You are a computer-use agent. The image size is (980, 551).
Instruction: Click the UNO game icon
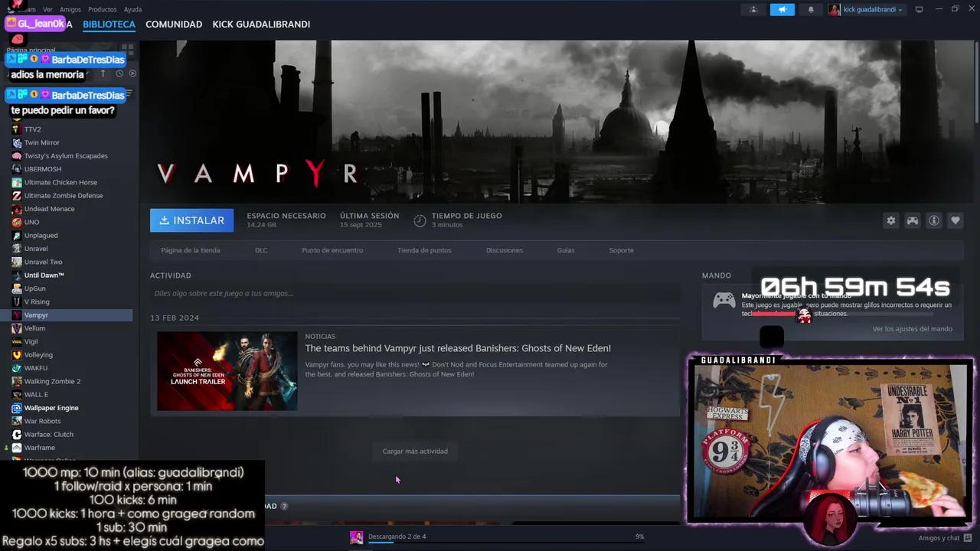click(x=17, y=222)
